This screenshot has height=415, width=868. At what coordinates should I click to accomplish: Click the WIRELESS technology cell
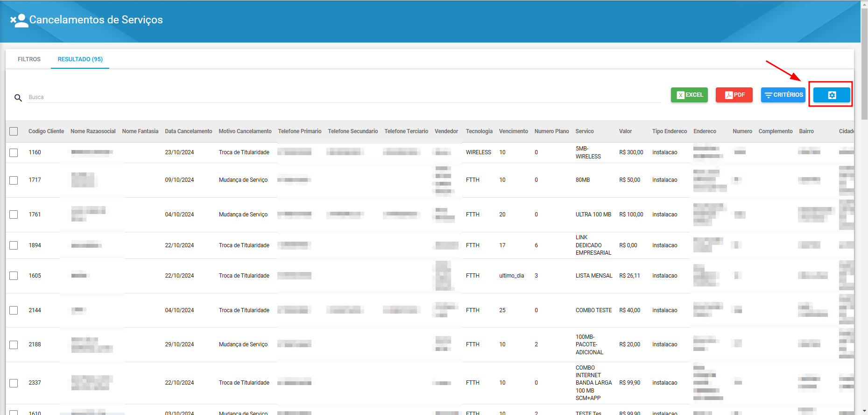point(479,152)
